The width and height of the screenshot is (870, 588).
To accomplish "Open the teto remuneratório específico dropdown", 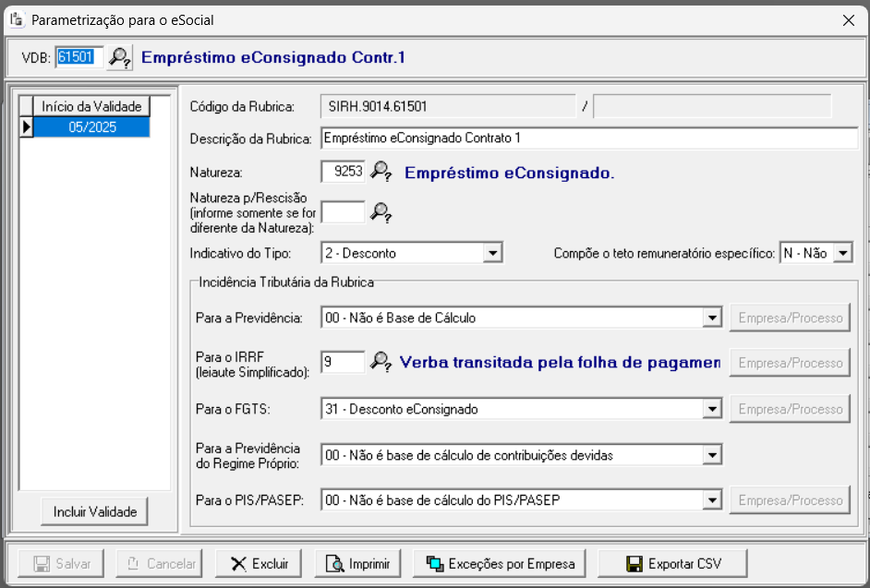I will coord(842,253).
